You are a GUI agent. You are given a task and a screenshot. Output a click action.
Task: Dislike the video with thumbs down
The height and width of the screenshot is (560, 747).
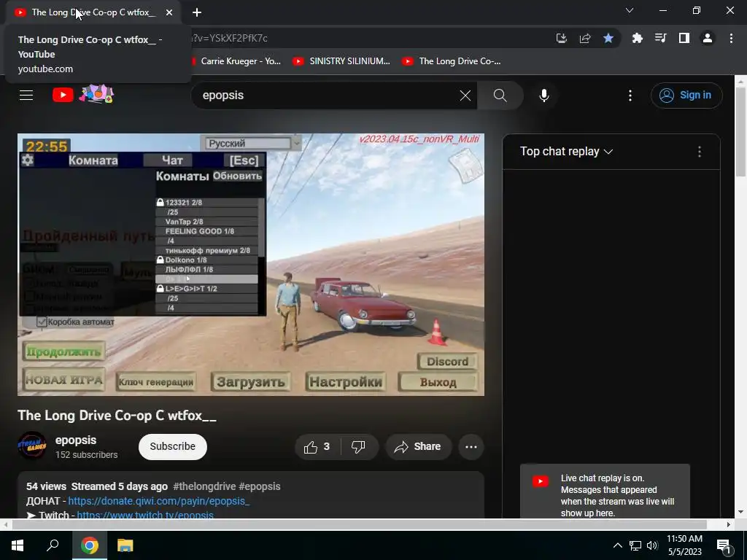point(358,447)
